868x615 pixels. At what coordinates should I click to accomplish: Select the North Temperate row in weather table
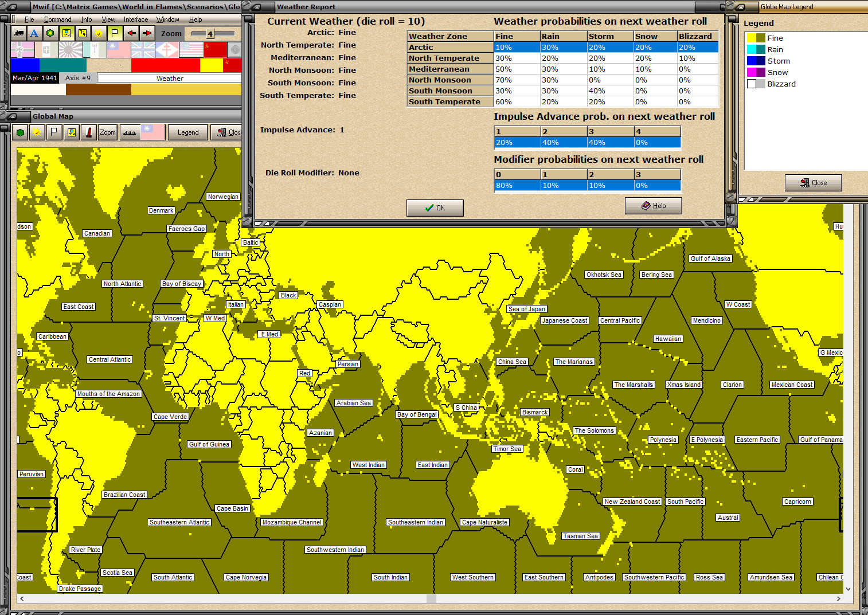(x=562, y=58)
